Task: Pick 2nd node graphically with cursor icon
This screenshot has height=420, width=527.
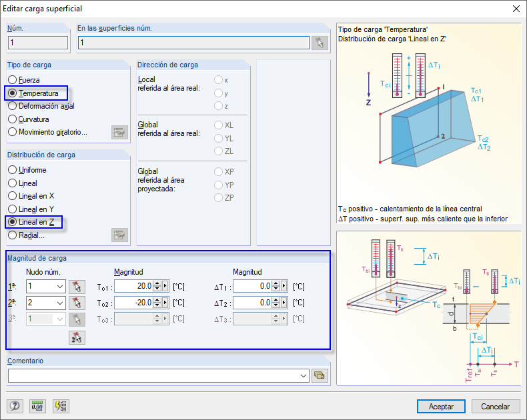Action: click(77, 303)
